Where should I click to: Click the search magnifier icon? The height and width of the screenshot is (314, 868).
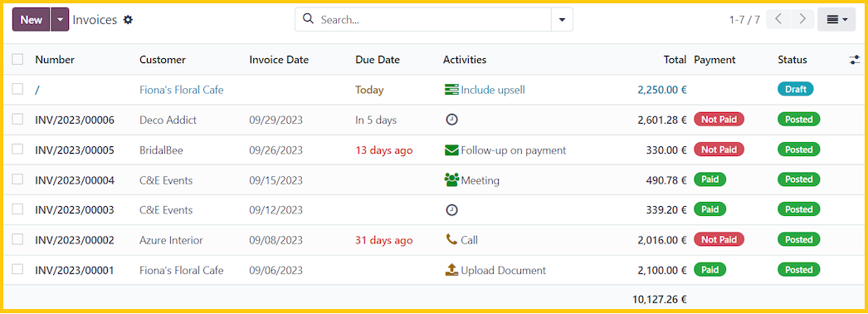tap(309, 19)
